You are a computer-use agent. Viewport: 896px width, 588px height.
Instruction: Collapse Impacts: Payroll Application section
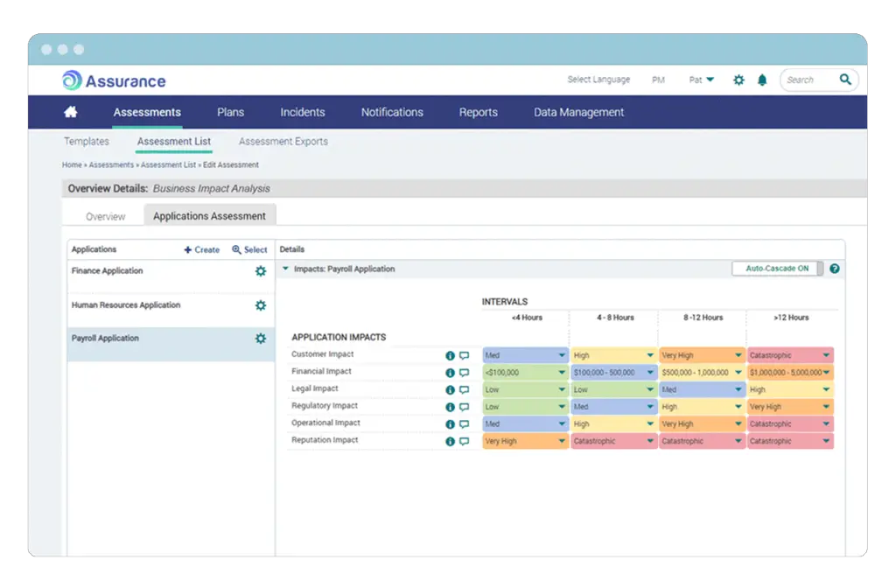[x=286, y=269]
